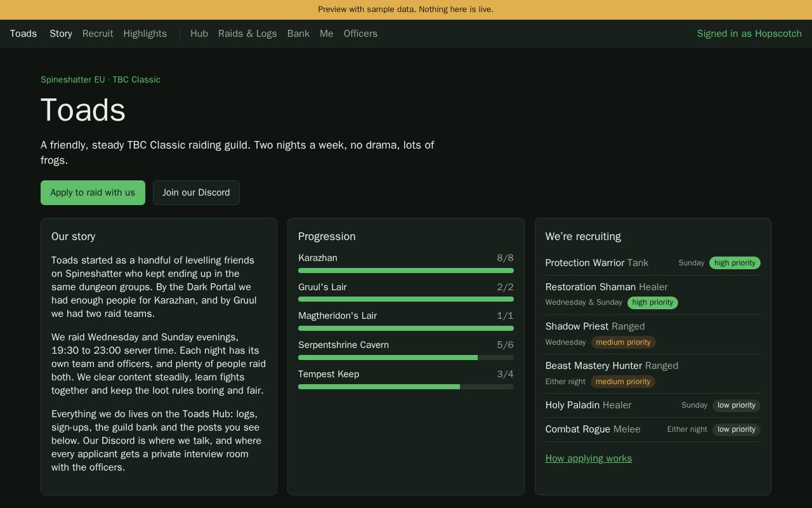This screenshot has width=812, height=508.
Task: Click the Apply to raid with us button
Action: (x=93, y=192)
